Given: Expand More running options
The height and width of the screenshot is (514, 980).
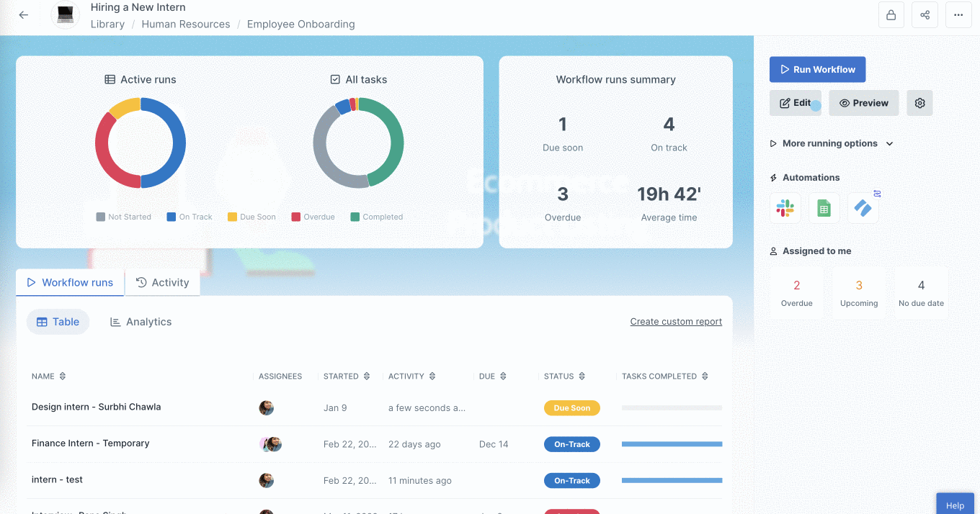Looking at the screenshot, I should 831,143.
